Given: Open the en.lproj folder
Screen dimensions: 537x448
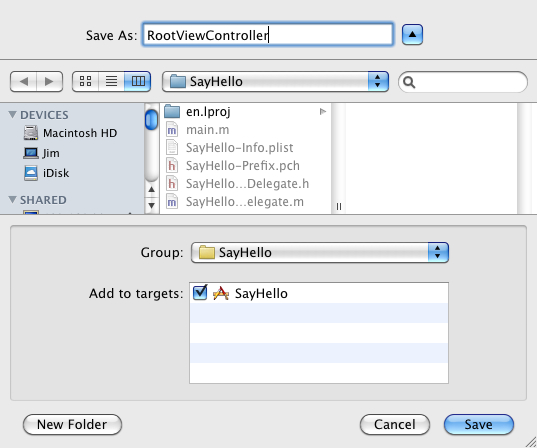Looking at the screenshot, I should (x=245, y=112).
